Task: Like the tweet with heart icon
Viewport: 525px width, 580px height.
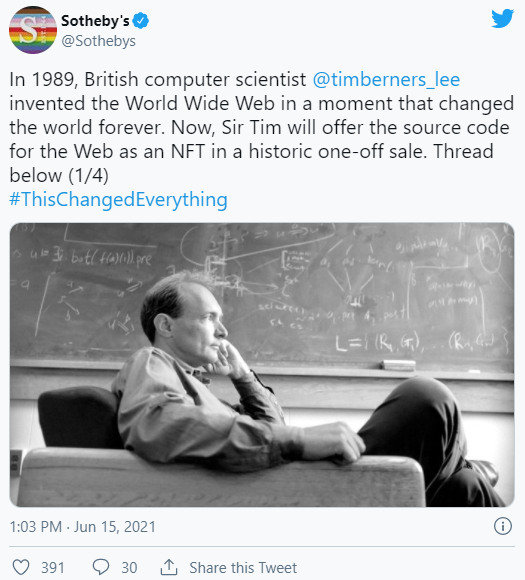Action: click(x=21, y=567)
